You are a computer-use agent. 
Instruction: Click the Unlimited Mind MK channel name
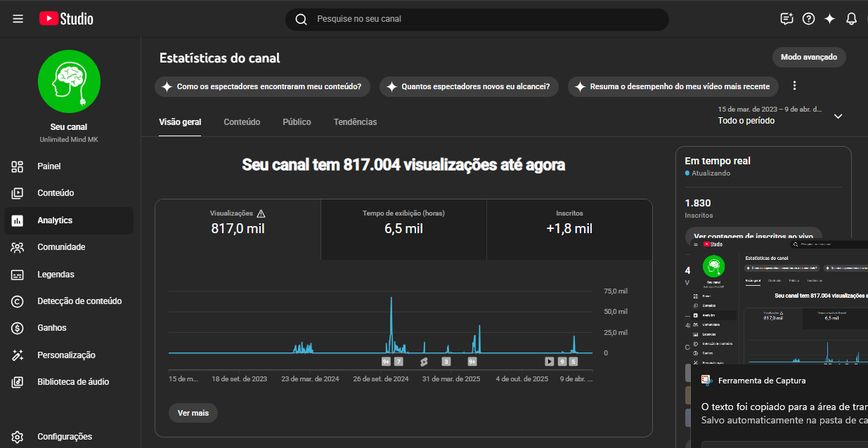[x=69, y=140]
